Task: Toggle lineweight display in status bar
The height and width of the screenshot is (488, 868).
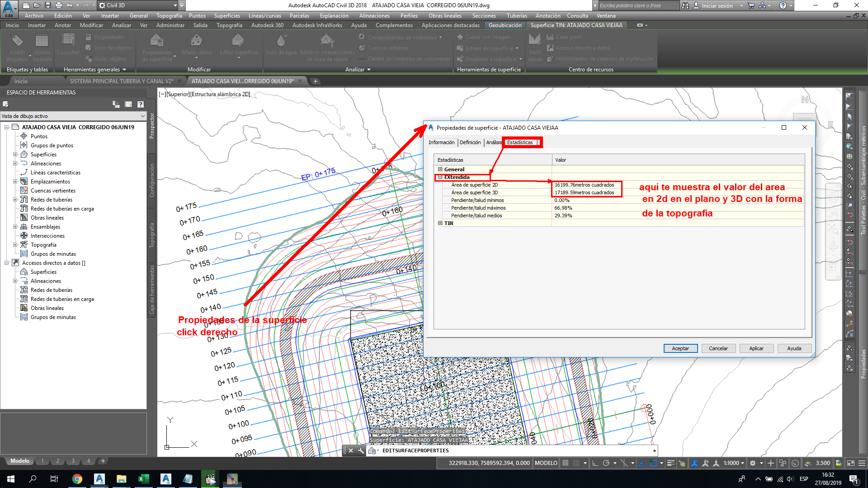Action: 671,463
